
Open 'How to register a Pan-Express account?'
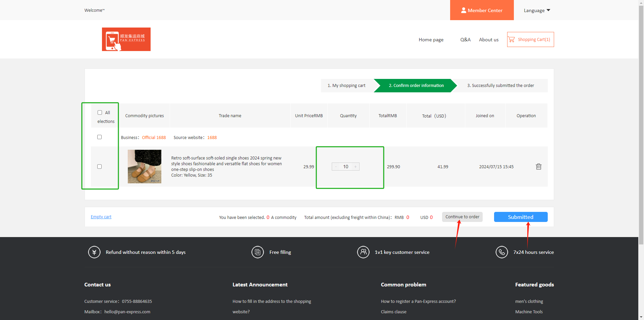coord(418,302)
